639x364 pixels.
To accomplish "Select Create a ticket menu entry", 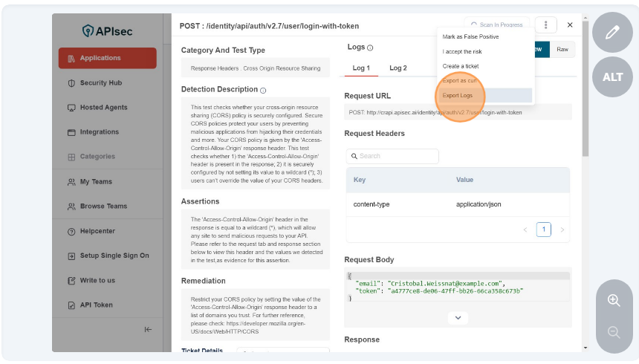I will tap(461, 66).
